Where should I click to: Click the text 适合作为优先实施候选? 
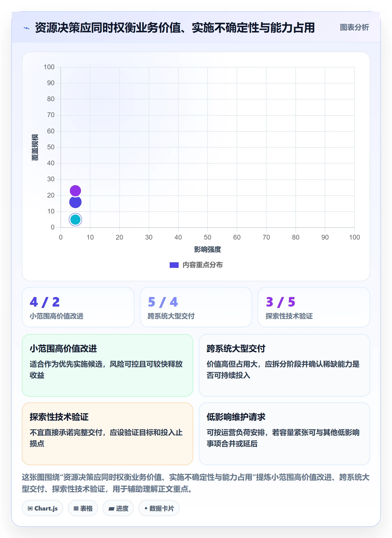(66, 364)
